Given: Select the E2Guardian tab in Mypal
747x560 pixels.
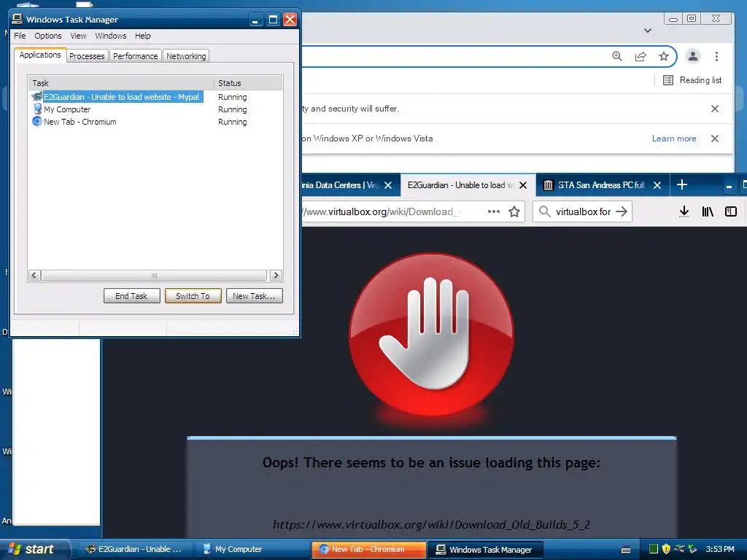Looking at the screenshot, I should click(460, 185).
